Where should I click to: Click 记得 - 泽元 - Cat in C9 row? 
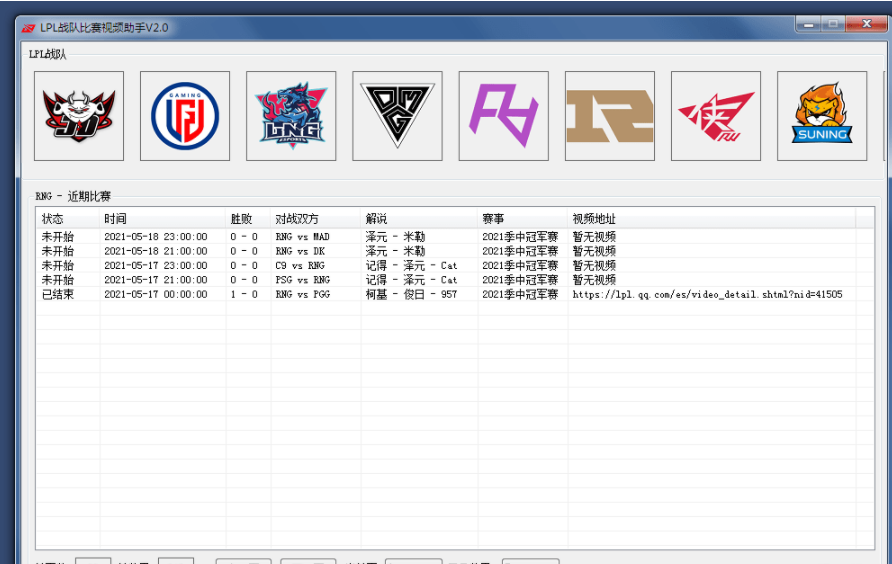pyautogui.click(x=411, y=265)
